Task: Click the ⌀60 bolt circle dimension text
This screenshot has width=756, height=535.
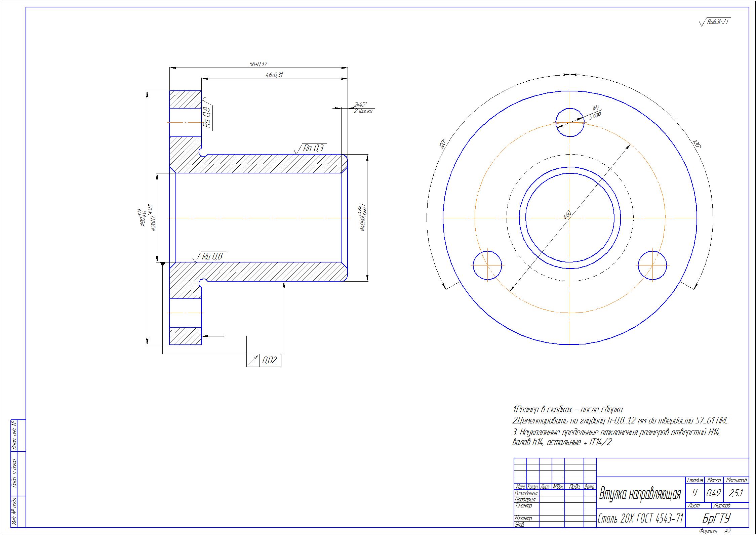Action: point(567,214)
